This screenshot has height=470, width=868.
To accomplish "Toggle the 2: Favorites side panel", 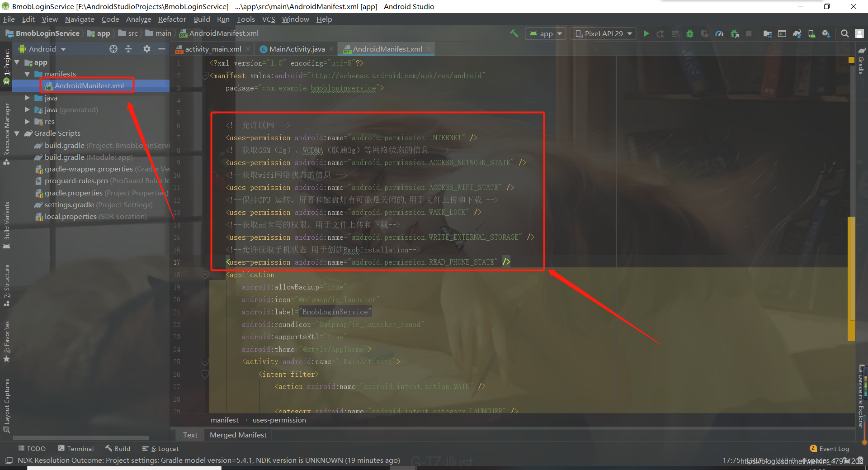I will point(6,342).
